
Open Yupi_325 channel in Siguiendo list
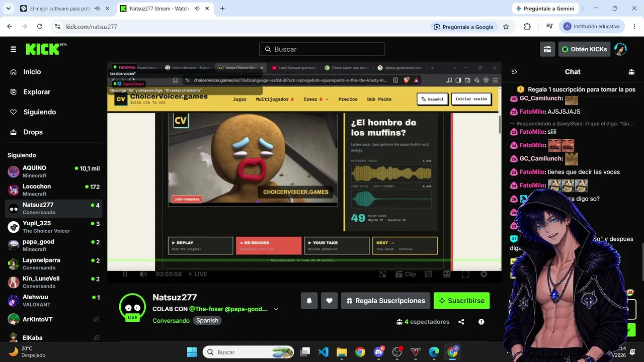click(53, 227)
